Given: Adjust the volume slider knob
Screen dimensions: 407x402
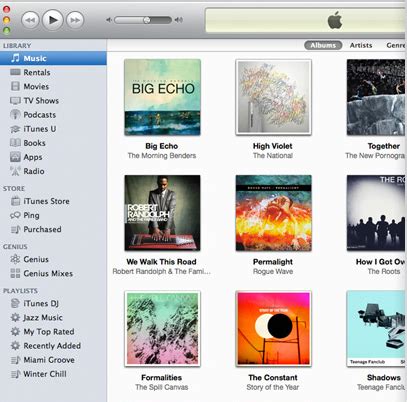Looking at the screenshot, I should (147, 20).
